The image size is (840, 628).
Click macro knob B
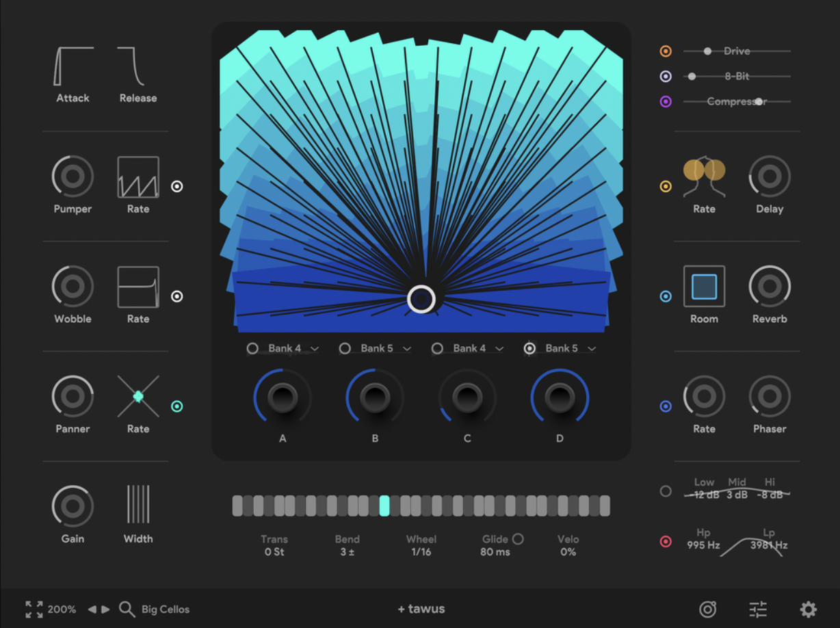(375, 397)
